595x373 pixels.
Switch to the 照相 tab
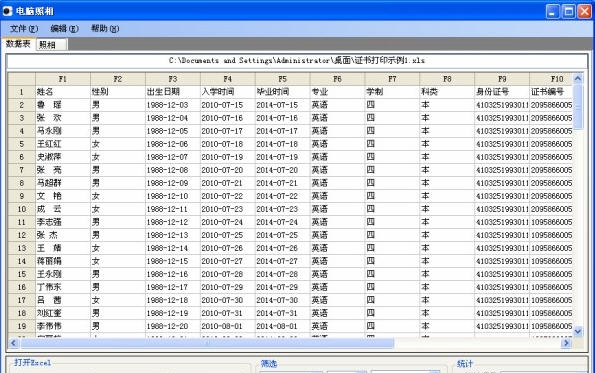52,45
